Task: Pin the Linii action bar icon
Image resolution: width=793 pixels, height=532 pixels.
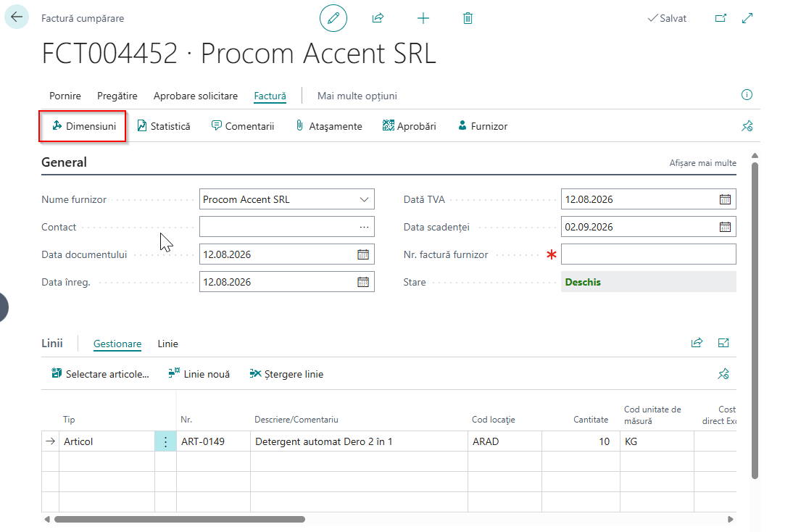Action: click(723, 374)
